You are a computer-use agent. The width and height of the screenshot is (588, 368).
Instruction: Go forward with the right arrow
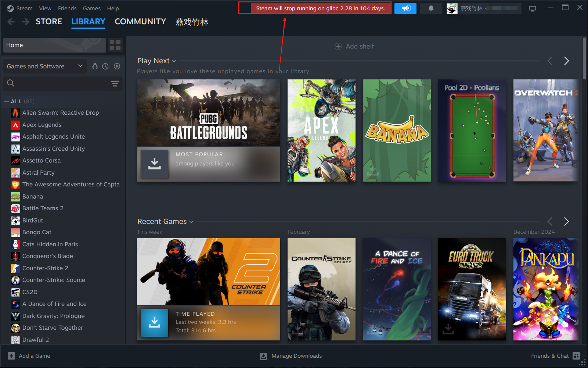[x=25, y=22]
